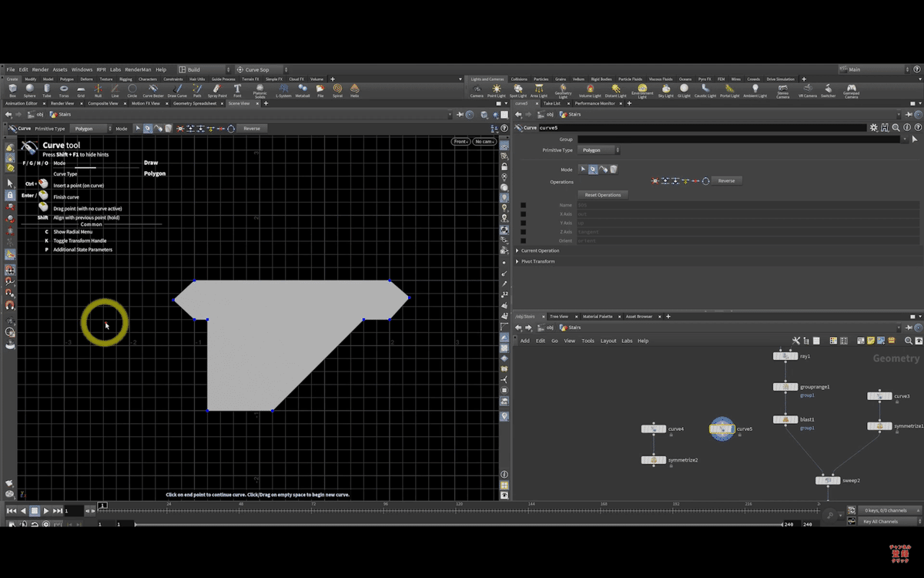This screenshot has height=578, width=924.
Task: Click Reverse button in parameter pane
Action: 726,180
